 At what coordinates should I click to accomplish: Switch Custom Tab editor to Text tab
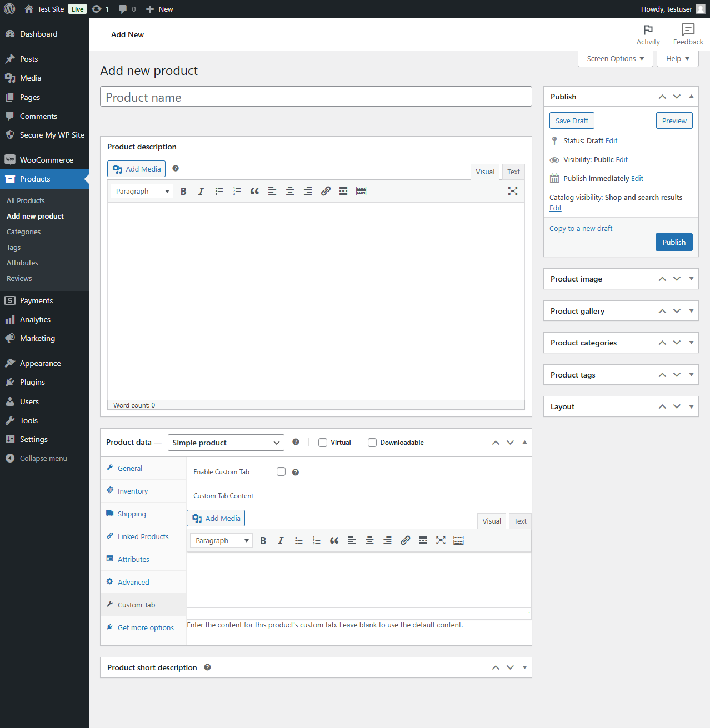[520, 521]
